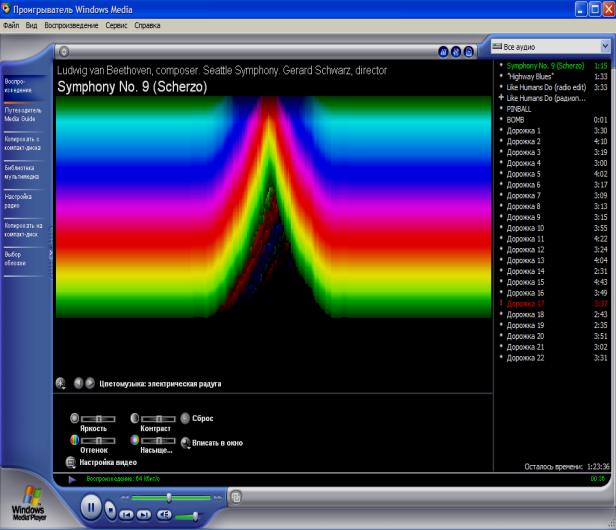Click the brightness icon next to Яркость
This screenshot has width=616, height=530.
[x=74, y=418]
